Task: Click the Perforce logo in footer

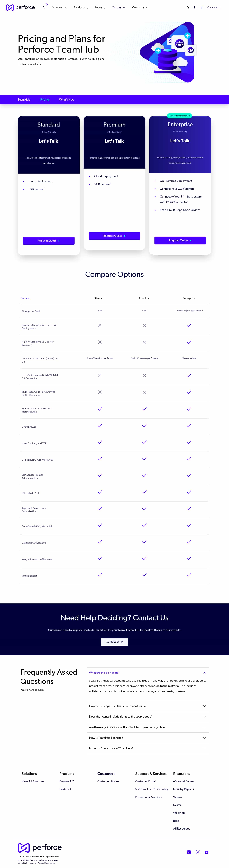Action: click(40, 847)
